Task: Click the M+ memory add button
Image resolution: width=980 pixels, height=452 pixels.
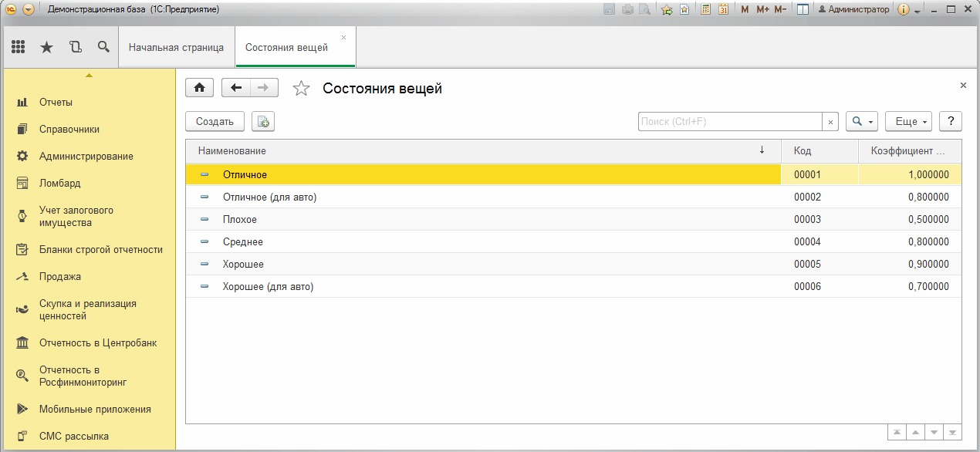Action: pos(763,10)
